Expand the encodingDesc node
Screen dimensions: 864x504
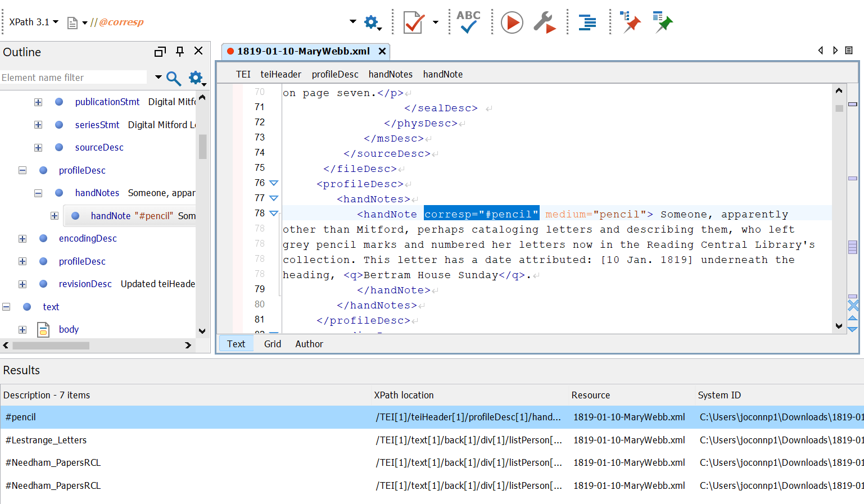point(22,239)
